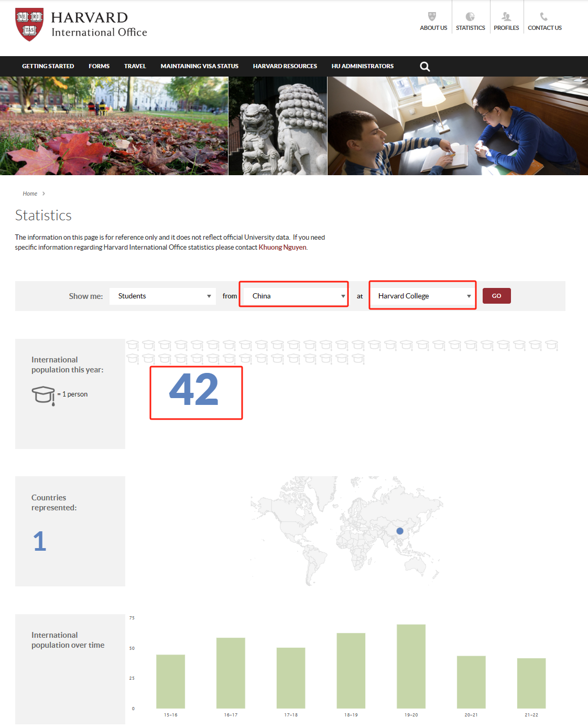The image size is (588, 728).
Task: Click the students studying banner photo
Action: tap(458, 126)
